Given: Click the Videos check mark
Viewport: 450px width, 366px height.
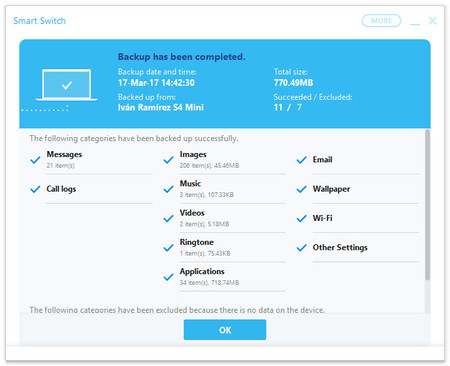Looking at the screenshot, I should (168, 219).
